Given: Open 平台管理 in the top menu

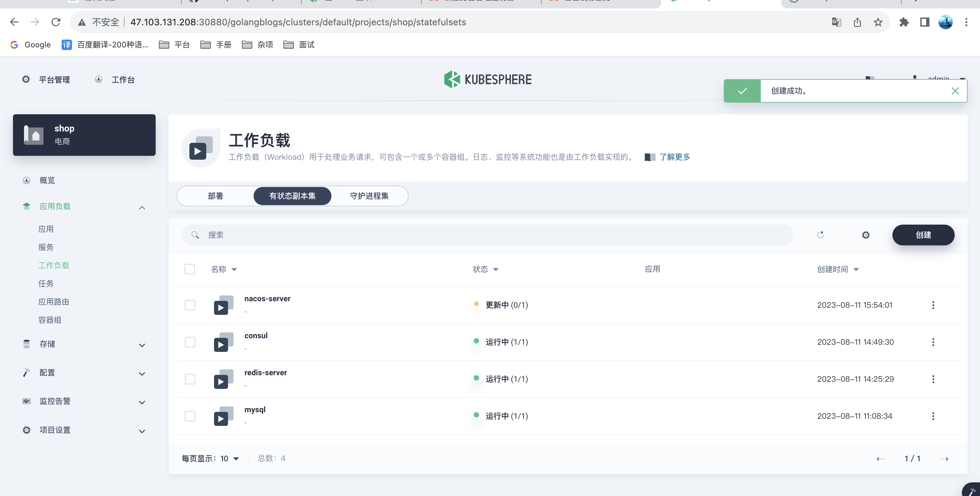Looking at the screenshot, I should pos(46,79).
